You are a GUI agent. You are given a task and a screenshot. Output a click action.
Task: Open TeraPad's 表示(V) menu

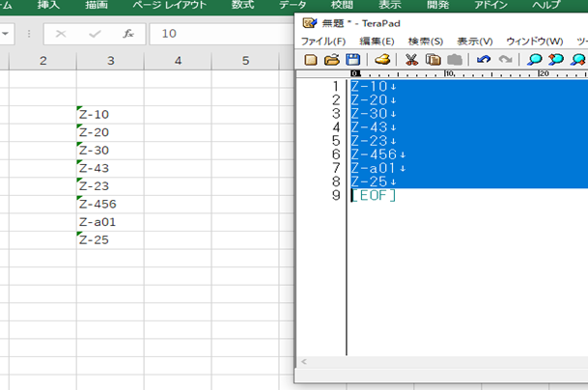click(475, 42)
